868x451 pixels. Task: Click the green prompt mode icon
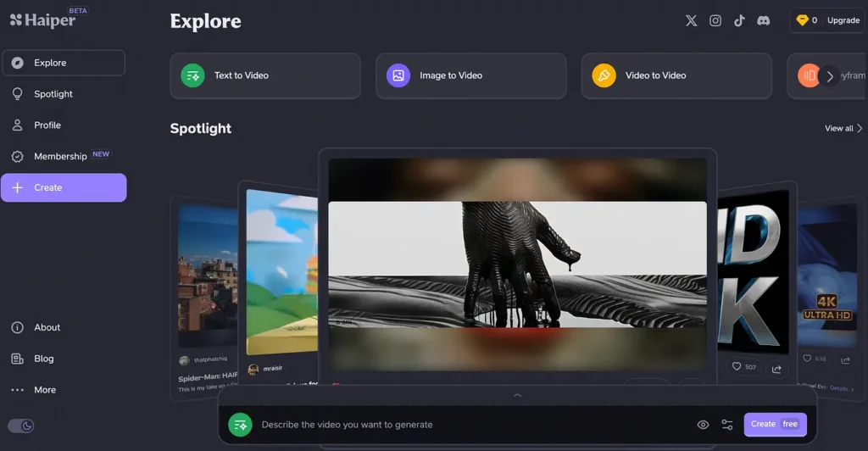click(x=240, y=425)
